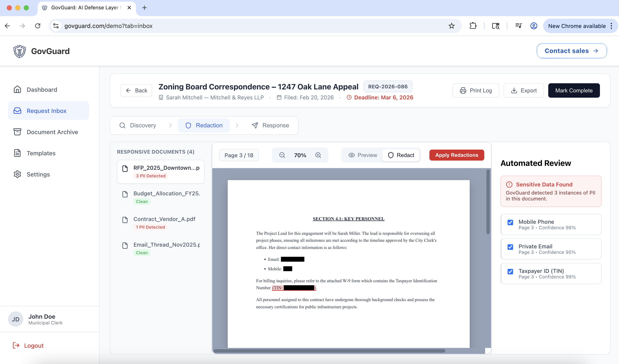Open Templates from the sidebar
This screenshot has width=619, height=364.
coord(41,153)
